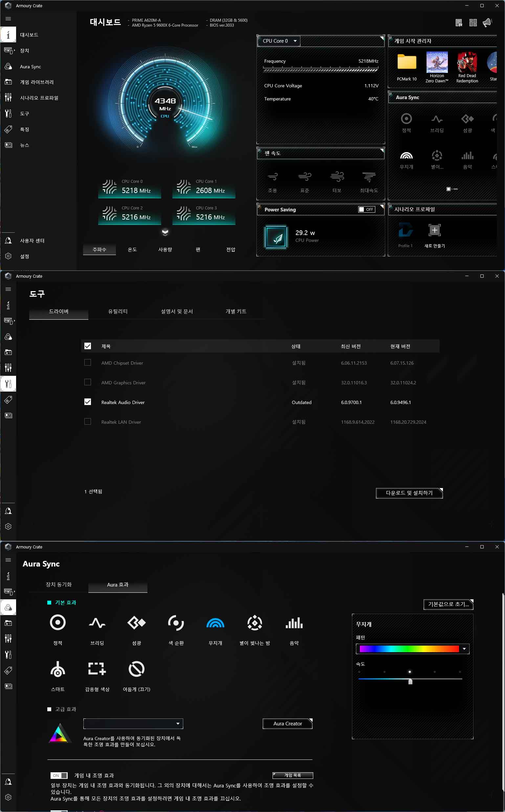Uncheck Realtek Audio Driver checkbox
Screen dimensions: 505x812
point(88,402)
